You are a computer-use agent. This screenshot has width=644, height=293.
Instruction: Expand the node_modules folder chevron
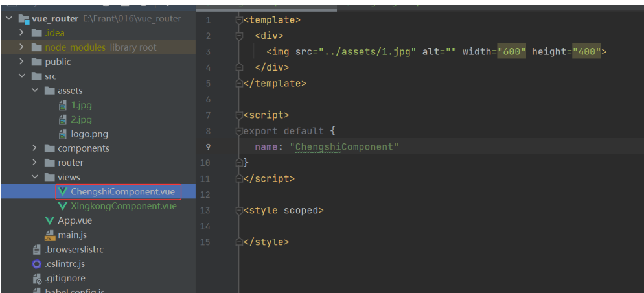pos(22,47)
